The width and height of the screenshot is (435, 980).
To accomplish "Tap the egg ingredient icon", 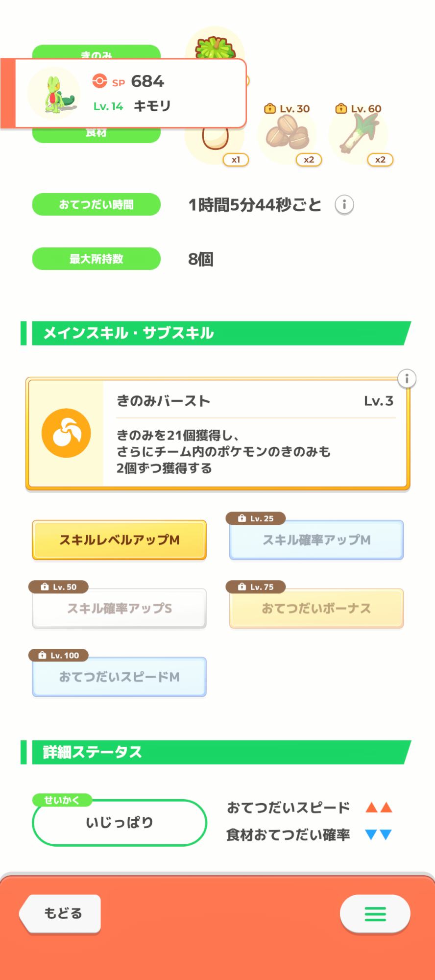I will coord(216,139).
